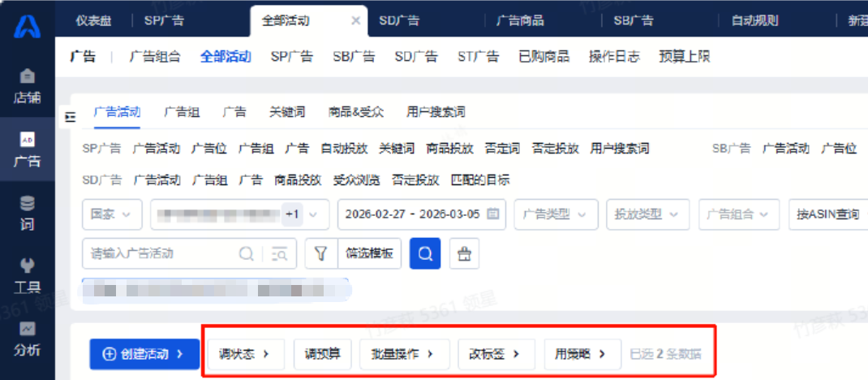Open the 工具 (Tools) sidebar section
This screenshot has height=380, width=868.
click(x=27, y=276)
